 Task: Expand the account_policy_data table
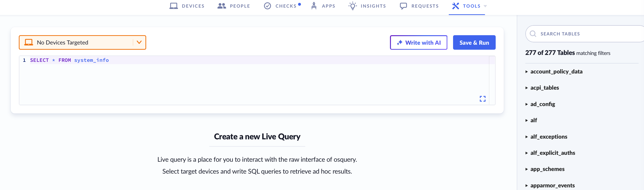click(554, 72)
